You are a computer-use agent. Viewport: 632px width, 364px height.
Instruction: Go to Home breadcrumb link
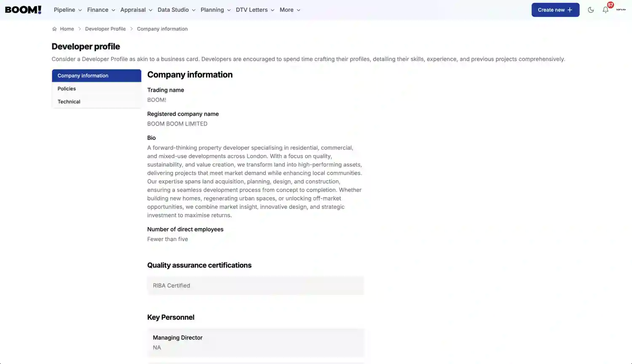point(67,29)
